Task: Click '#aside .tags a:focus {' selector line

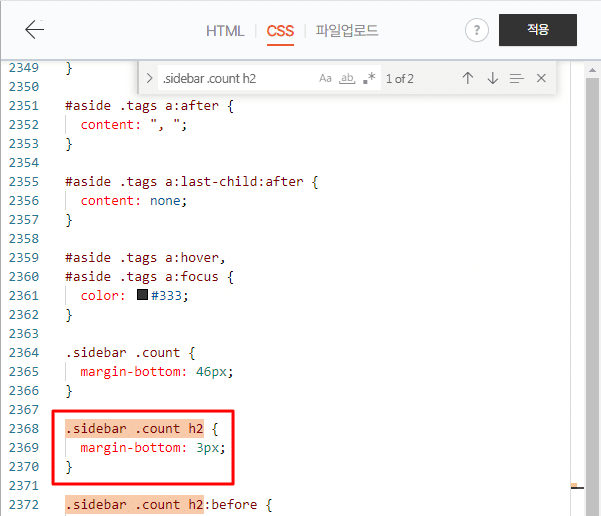Action: (149, 276)
